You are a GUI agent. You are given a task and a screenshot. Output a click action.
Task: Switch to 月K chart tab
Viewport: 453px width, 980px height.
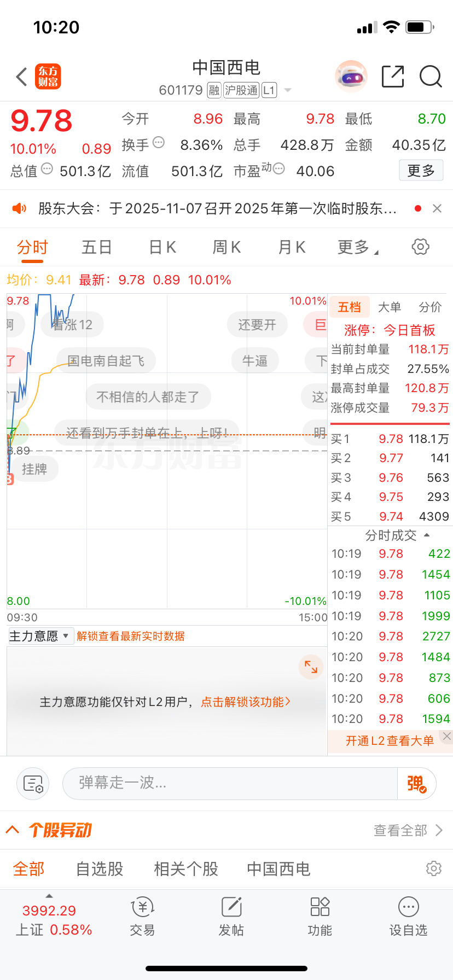(292, 248)
